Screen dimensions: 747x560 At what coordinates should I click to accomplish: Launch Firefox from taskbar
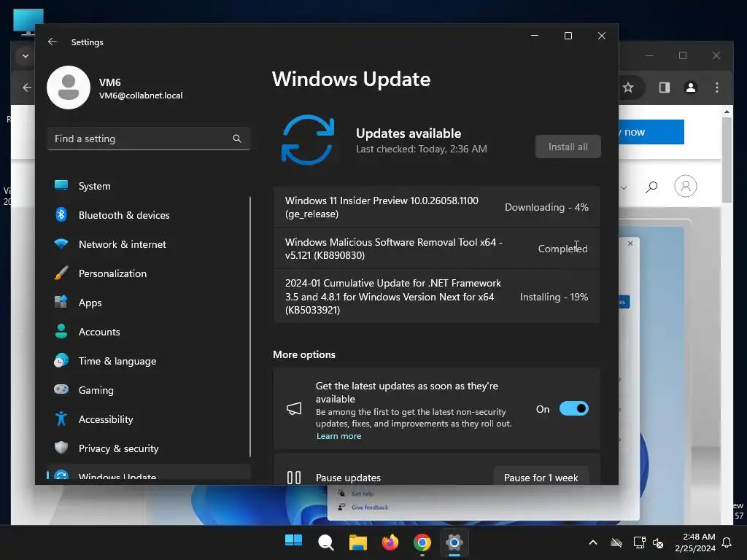[390, 542]
